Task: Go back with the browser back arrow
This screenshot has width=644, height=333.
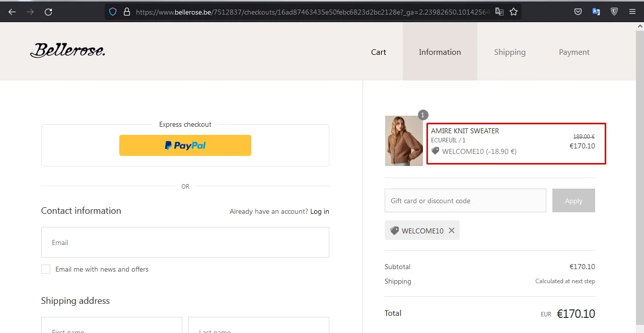Action: tap(12, 12)
